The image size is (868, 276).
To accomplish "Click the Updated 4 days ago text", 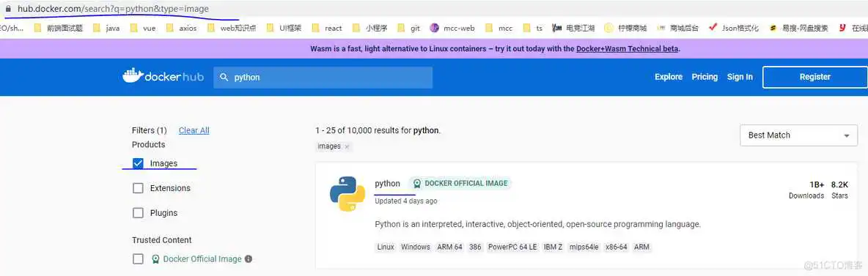I will [405, 201].
